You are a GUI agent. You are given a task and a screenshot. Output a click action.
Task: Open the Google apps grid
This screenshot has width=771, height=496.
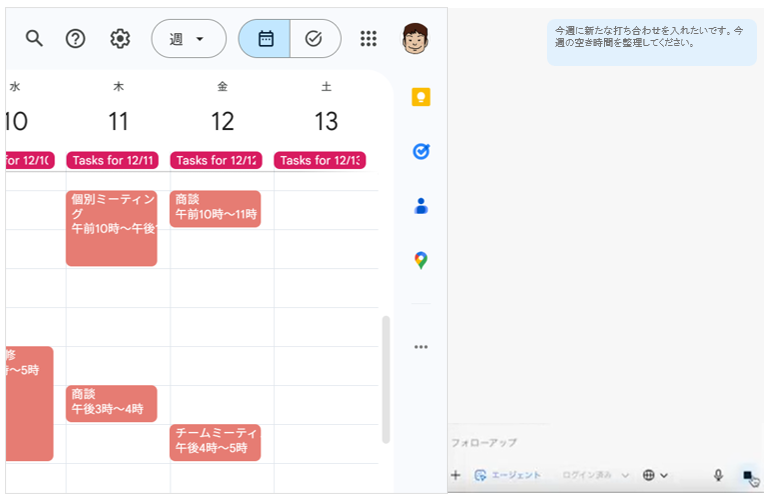pyautogui.click(x=368, y=38)
